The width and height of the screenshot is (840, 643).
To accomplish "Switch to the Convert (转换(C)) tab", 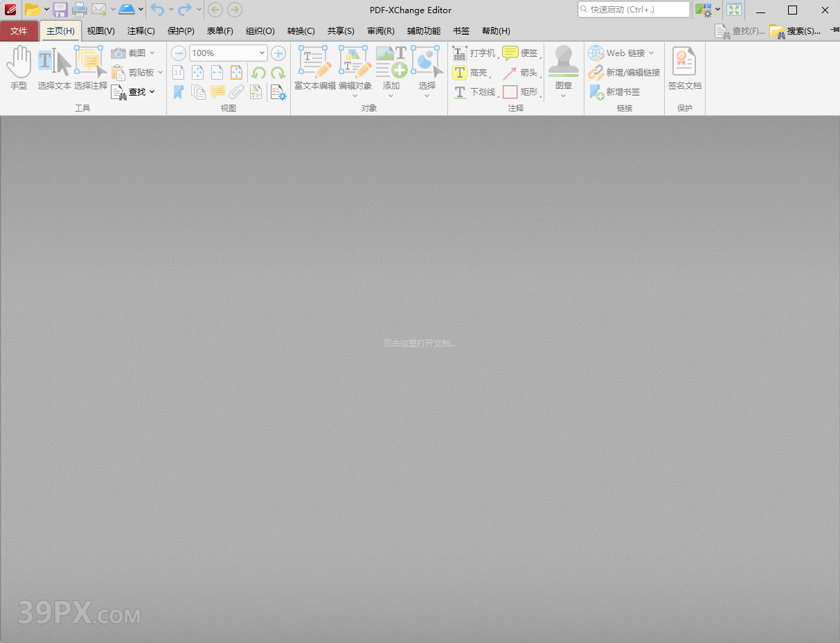I will 301,31.
